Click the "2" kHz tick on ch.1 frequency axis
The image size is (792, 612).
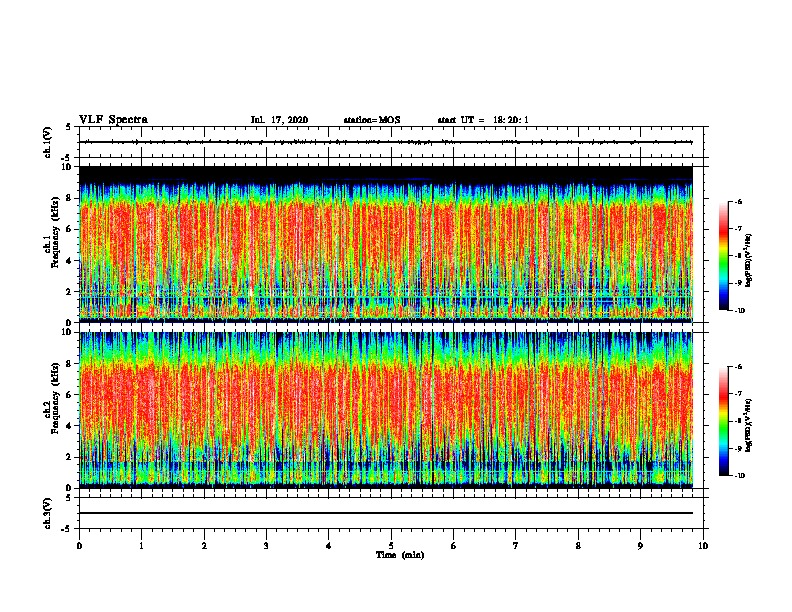point(69,292)
